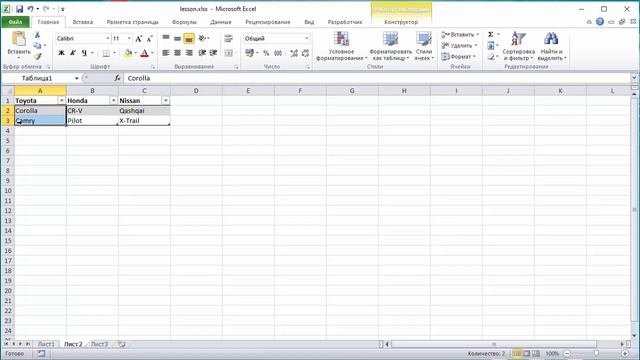
Task: Click the Cut scissors icon
Action: 37,35
